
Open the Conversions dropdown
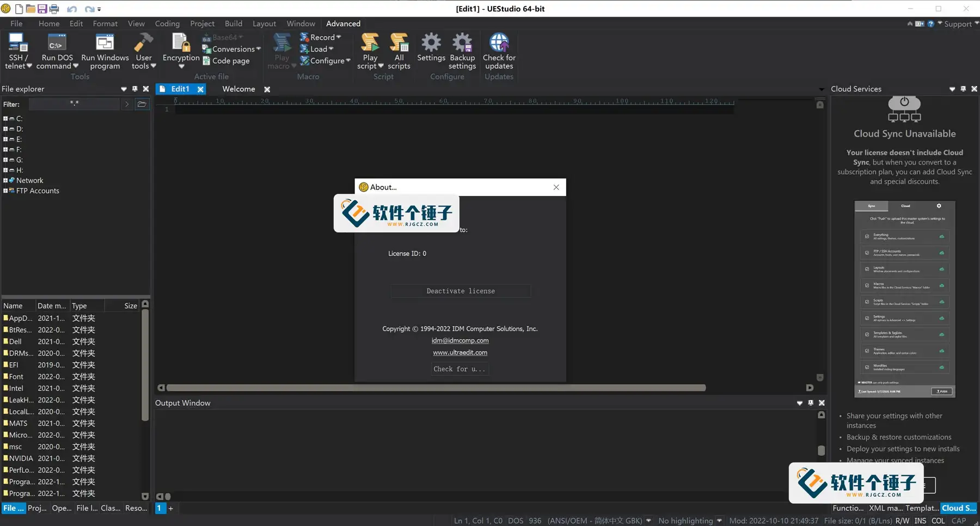pos(231,49)
